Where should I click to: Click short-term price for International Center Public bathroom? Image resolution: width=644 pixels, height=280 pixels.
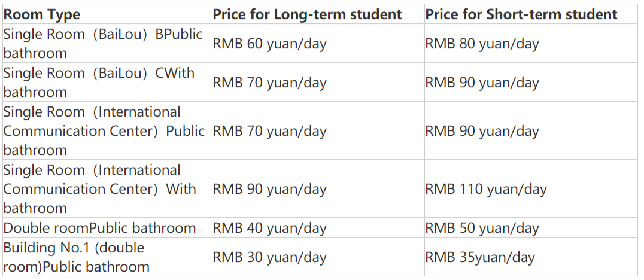click(482, 131)
